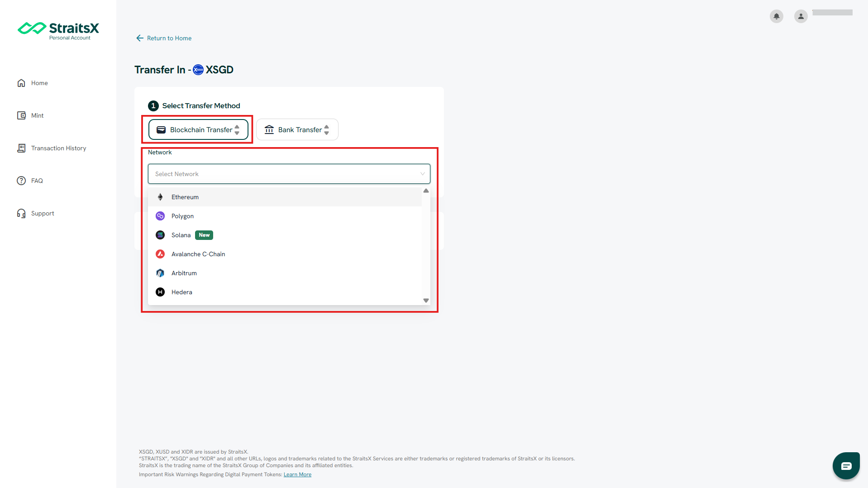Screen dimensions: 868x488
Task: Click the Transaction History receipt icon
Action: coord(21,148)
